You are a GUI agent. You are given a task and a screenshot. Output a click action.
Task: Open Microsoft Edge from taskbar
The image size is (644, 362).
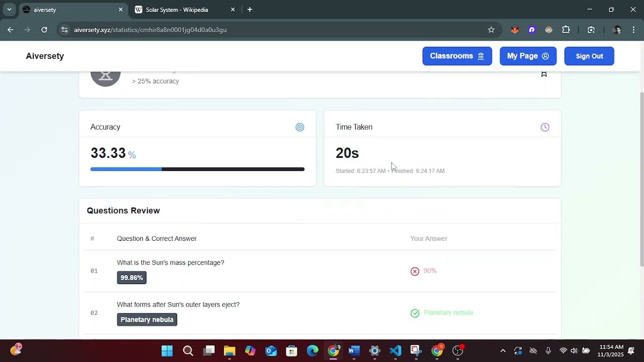(312, 350)
